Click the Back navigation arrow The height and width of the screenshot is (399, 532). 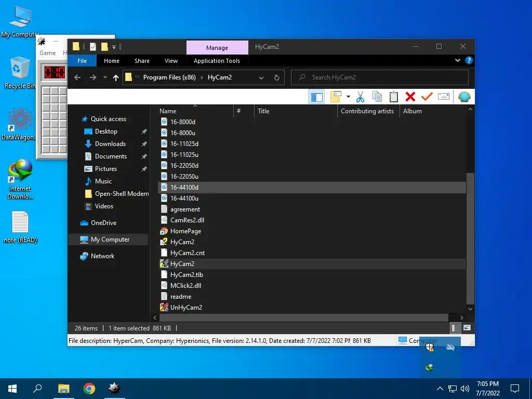(77, 78)
